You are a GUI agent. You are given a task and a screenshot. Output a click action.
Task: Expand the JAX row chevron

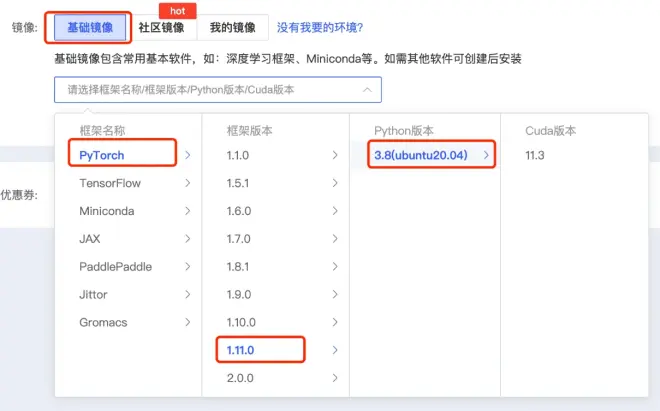click(x=188, y=239)
